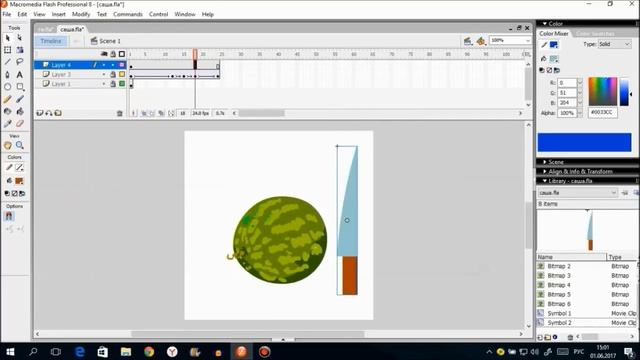640x360 pixels.
Task: Pick a color in the spectrum box
Action: tap(602, 91)
